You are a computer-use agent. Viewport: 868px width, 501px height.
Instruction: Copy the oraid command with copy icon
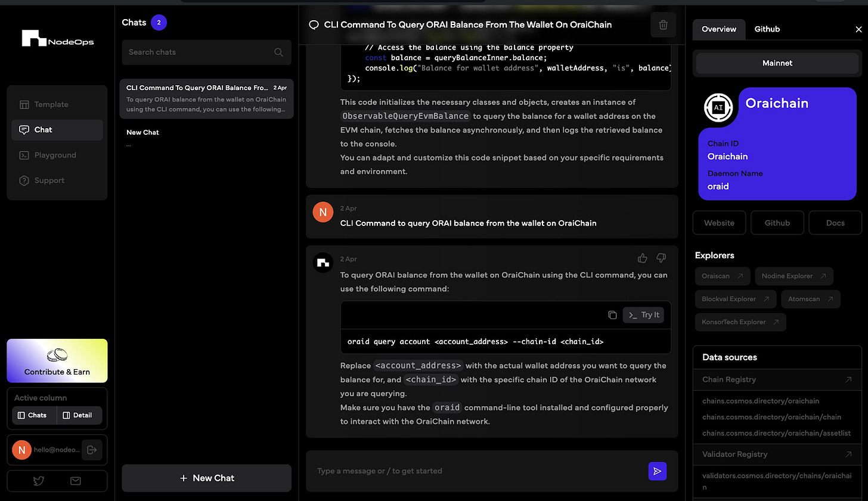(612, 315)
